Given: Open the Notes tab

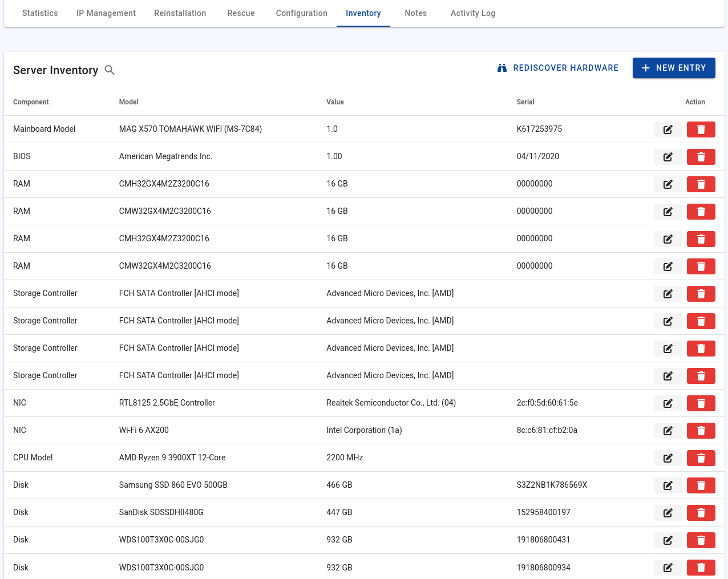Looking at the screenshot, I should point(416,13).
